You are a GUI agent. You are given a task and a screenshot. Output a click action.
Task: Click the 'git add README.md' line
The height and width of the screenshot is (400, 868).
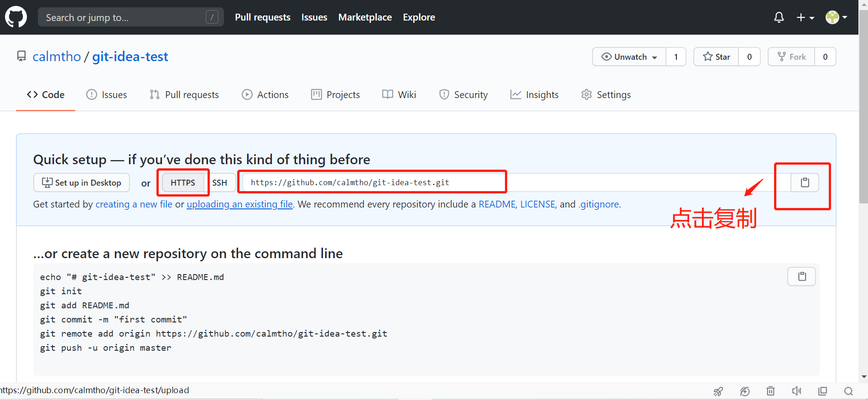click(84, 305)
